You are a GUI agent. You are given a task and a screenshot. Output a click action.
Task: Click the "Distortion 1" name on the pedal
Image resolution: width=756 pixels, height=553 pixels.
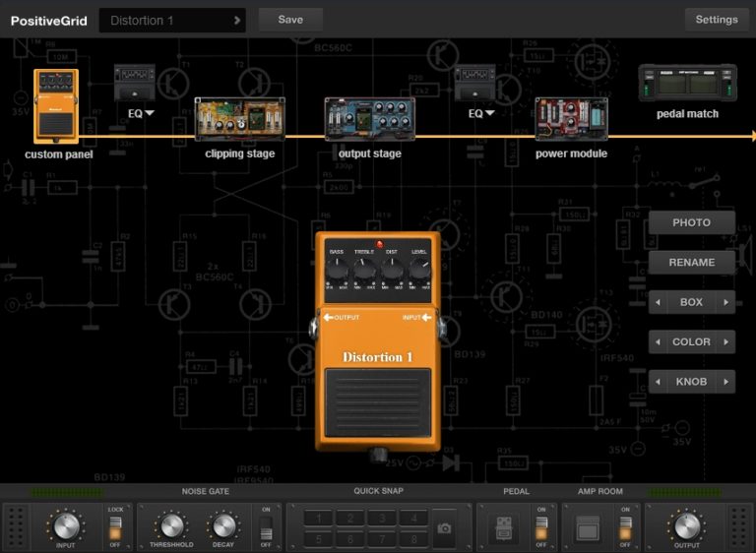click(378, 357)
